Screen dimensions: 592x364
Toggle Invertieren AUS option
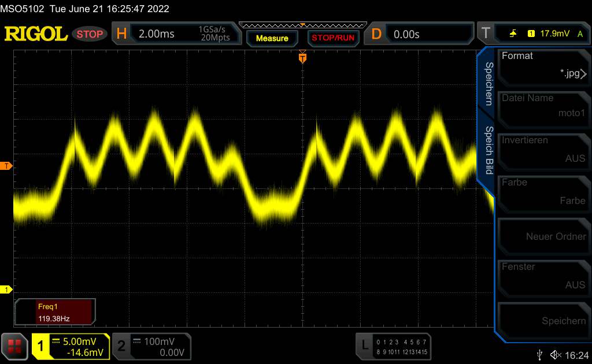tap(543, 151)
